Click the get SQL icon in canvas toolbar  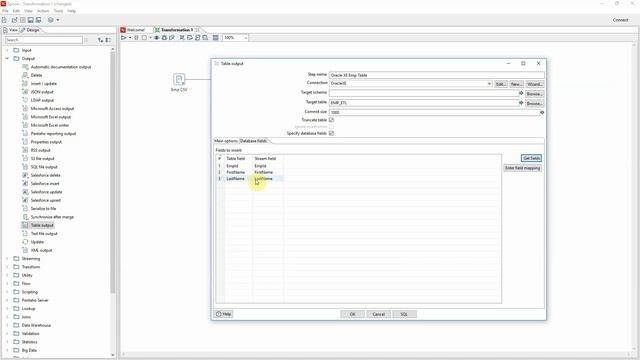(x=198, y=38)
